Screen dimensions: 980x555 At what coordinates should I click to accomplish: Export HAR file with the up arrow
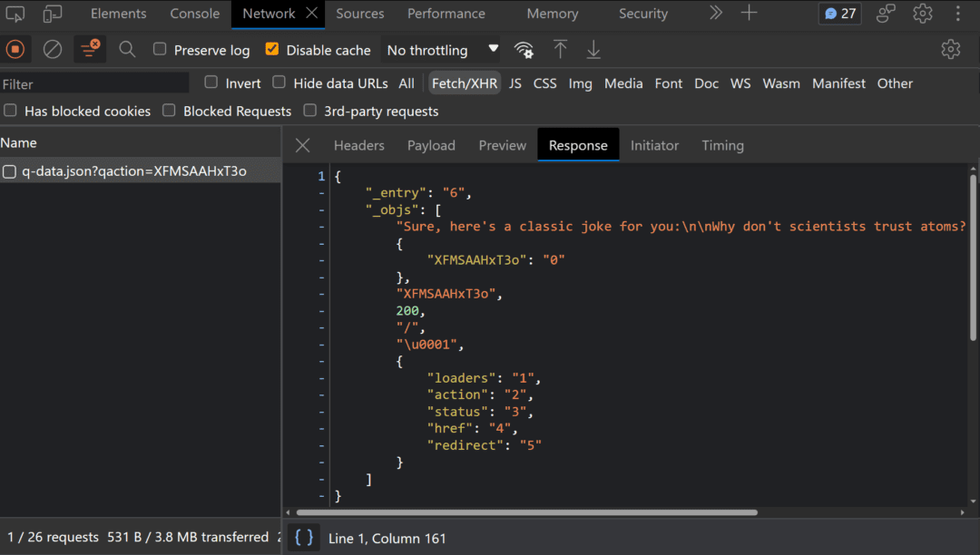(x=560, y=49)
